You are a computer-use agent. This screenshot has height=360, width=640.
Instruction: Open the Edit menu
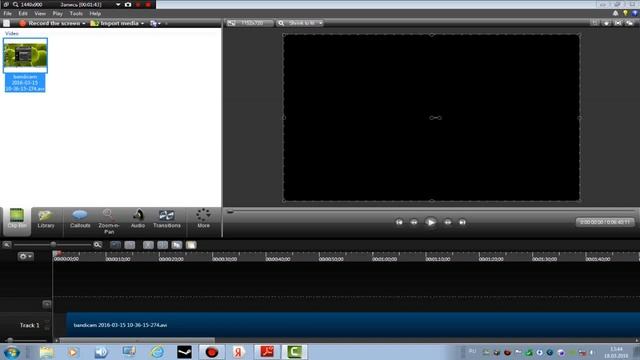coord(23,13)
